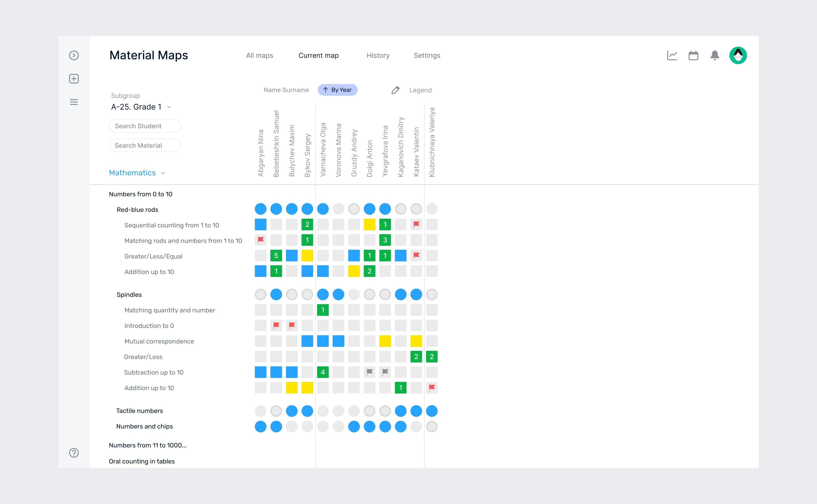Open the calendar icon
817x504 pixels.
coord(693,55)
